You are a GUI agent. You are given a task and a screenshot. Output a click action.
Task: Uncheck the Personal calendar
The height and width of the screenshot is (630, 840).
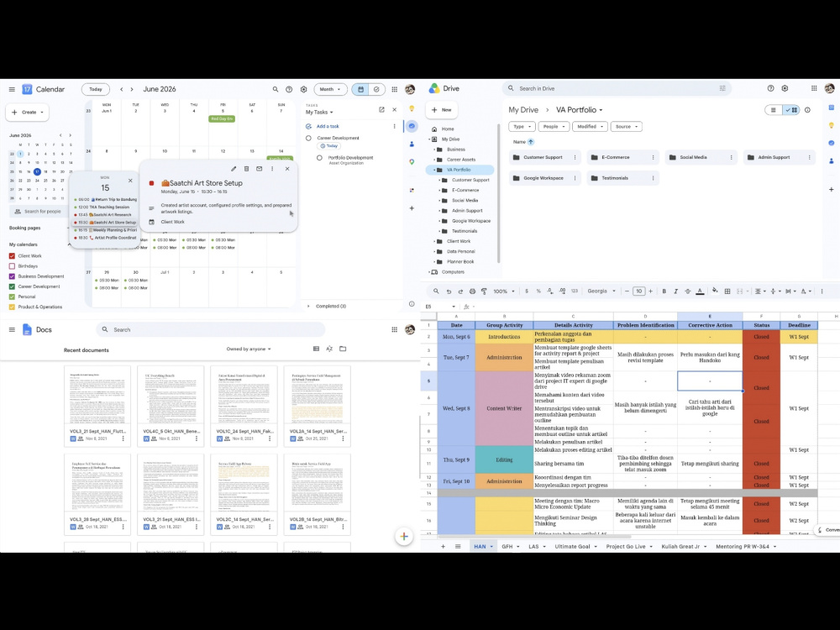pos(12,297)
